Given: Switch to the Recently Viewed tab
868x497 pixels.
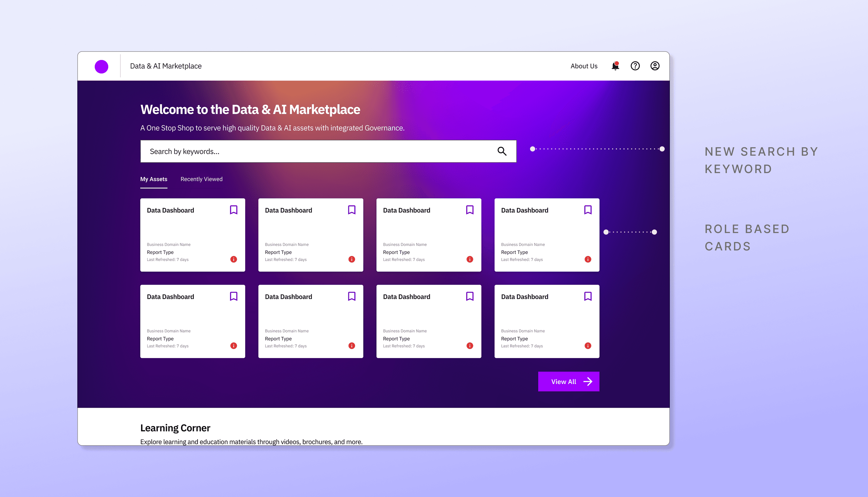Looking at the screenshot, I should point(201,179).
